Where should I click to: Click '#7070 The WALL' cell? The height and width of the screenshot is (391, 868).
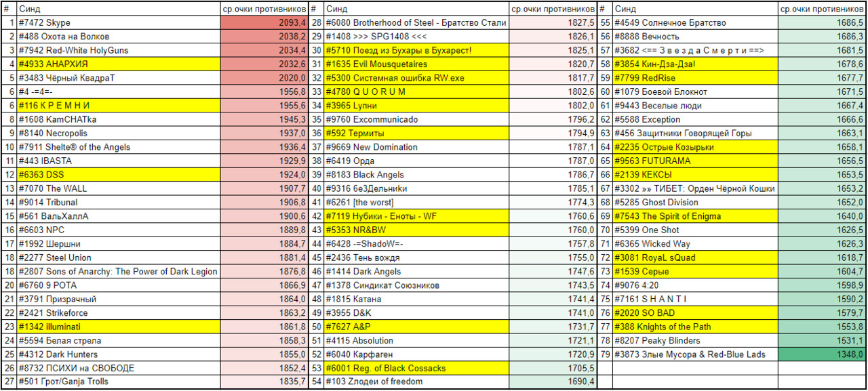(119, 188)
